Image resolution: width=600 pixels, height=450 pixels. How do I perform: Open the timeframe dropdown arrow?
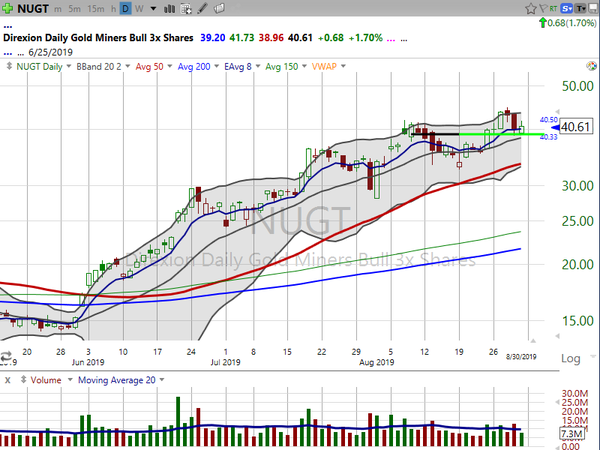(150, 8)
